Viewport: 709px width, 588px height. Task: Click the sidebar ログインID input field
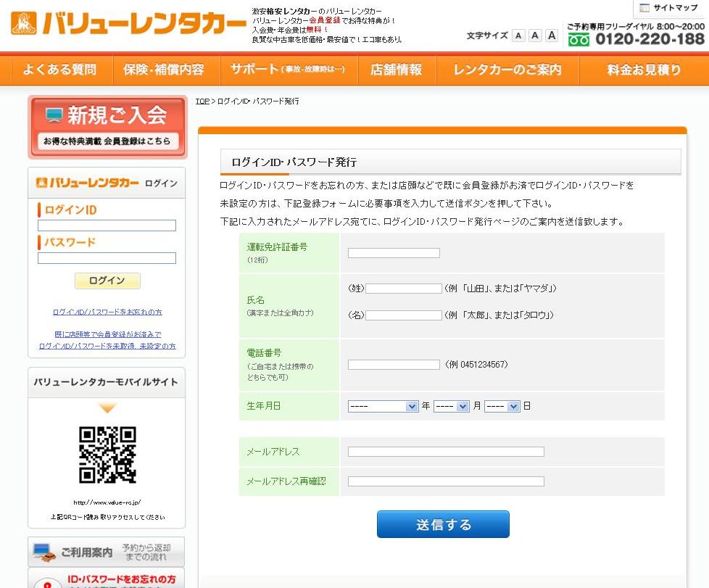click(107, 225)
